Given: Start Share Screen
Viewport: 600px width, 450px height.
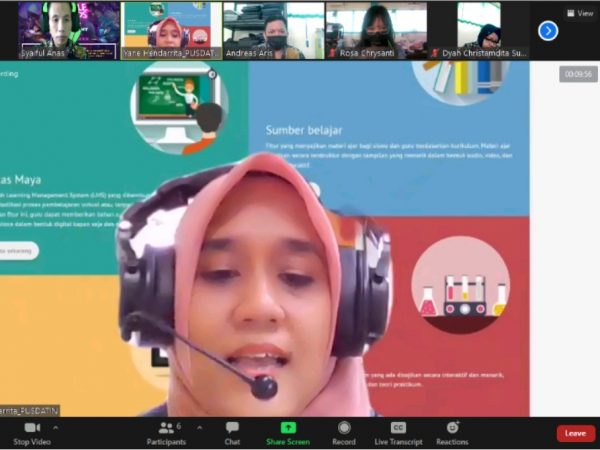Looking at the screenshot, I should (x=288, y=433).
